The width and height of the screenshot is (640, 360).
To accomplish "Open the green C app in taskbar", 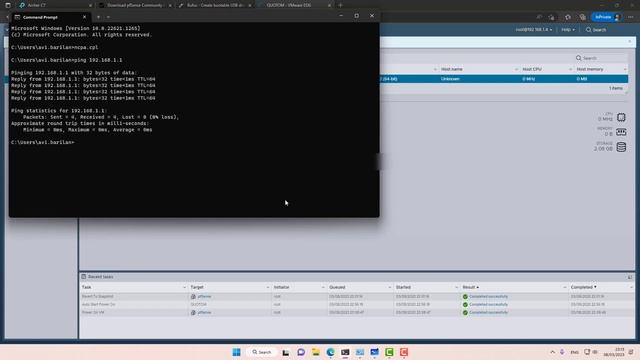I will tap(389, 352).
